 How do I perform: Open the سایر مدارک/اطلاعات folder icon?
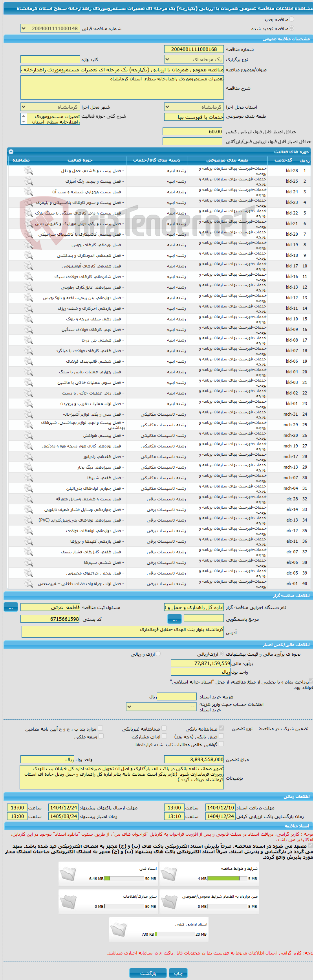[x=68, y=902]
